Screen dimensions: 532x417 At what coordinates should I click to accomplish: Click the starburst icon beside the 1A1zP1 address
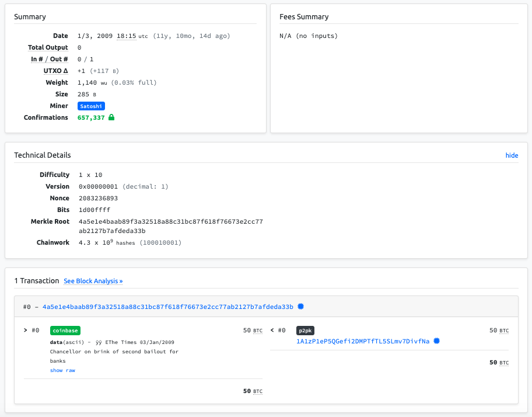[436, 341]
